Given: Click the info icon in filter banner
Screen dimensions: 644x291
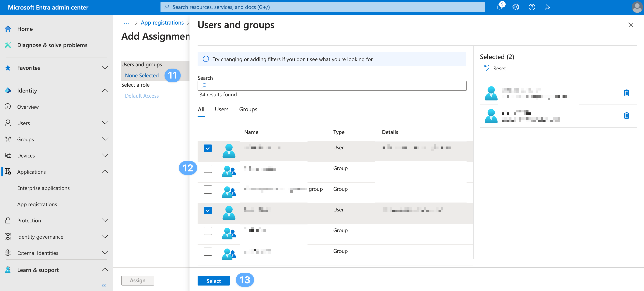Looking at the screenshot, I should coord(206,59).
